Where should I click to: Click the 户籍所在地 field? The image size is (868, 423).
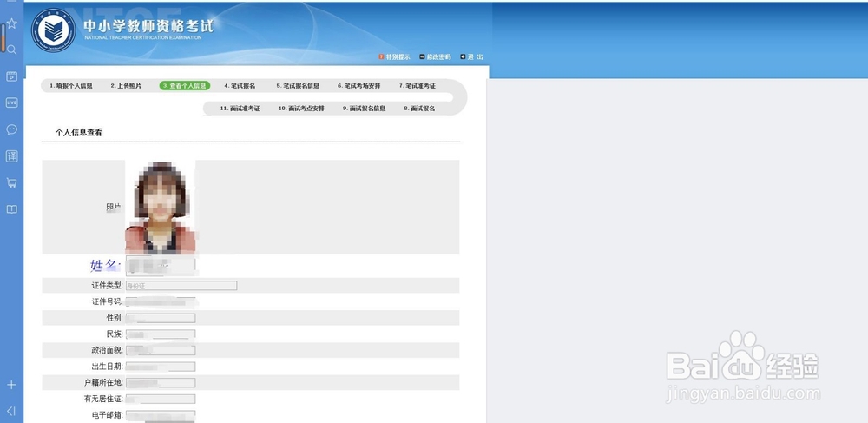pos(161,382)
